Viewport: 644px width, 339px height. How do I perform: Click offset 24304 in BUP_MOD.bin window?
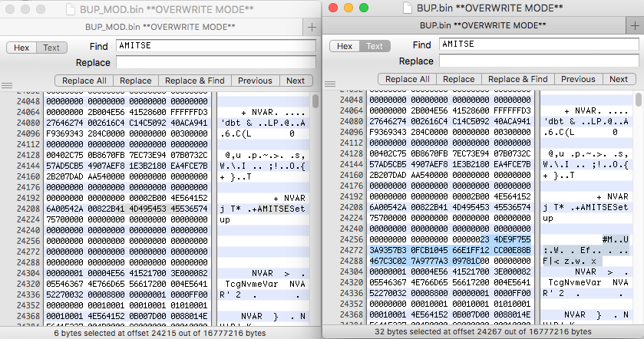coord(28,273)
